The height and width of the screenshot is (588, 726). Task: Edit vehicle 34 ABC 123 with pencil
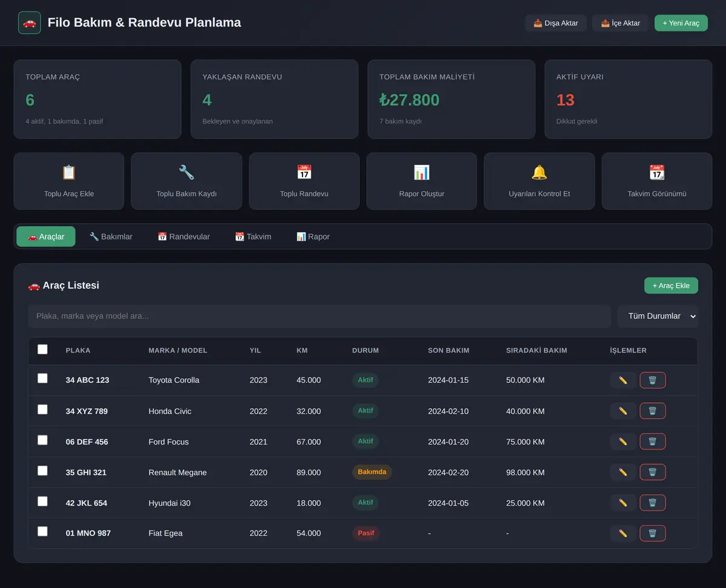click(623, 381)
